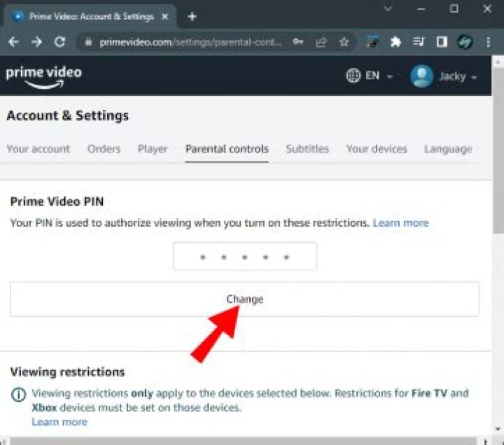Viewport: 504px width, 445px height.
Task: Open the media control playlist icon
Action: pos(419,42)
